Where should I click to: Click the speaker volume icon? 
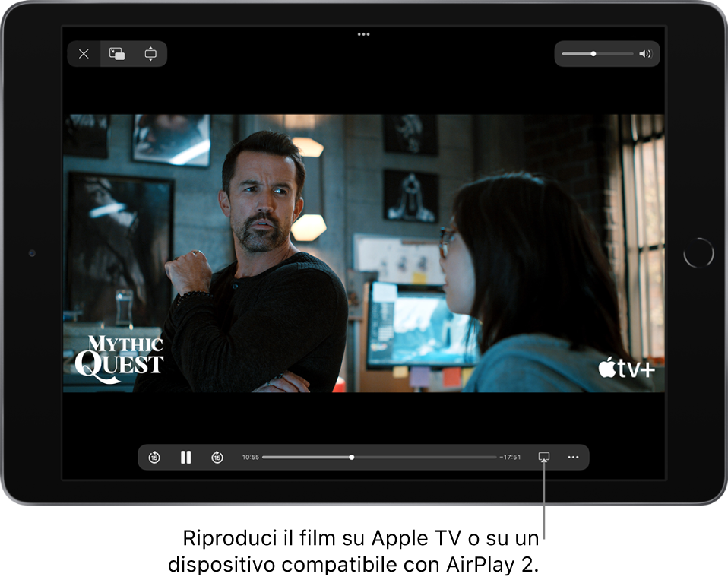[x=645, y=54]
